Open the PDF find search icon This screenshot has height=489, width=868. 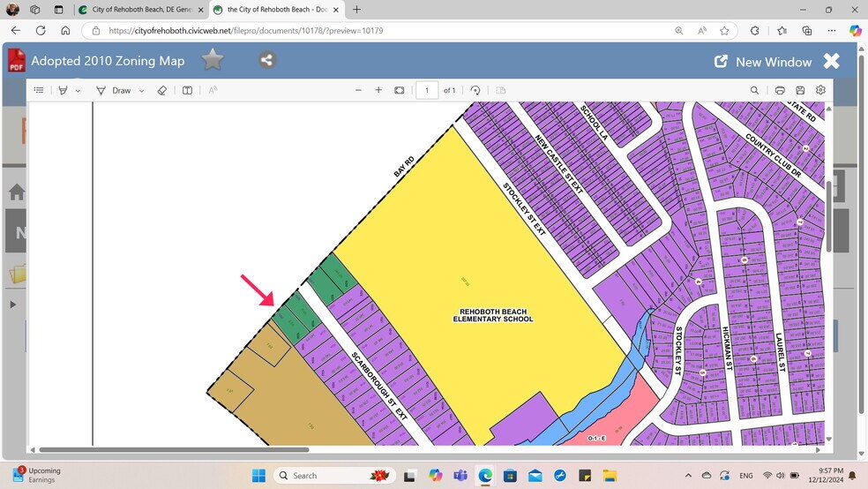(754, 90)
